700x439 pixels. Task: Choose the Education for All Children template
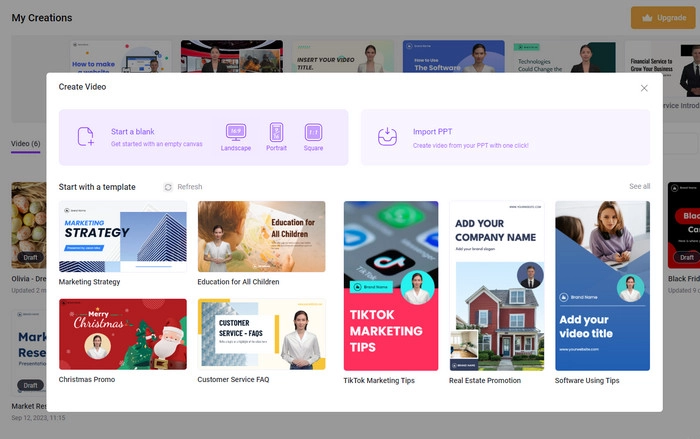point(261,237)
